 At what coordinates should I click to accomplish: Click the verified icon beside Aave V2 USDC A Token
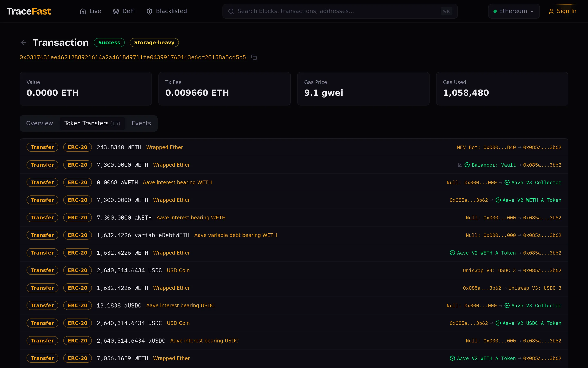498,323
